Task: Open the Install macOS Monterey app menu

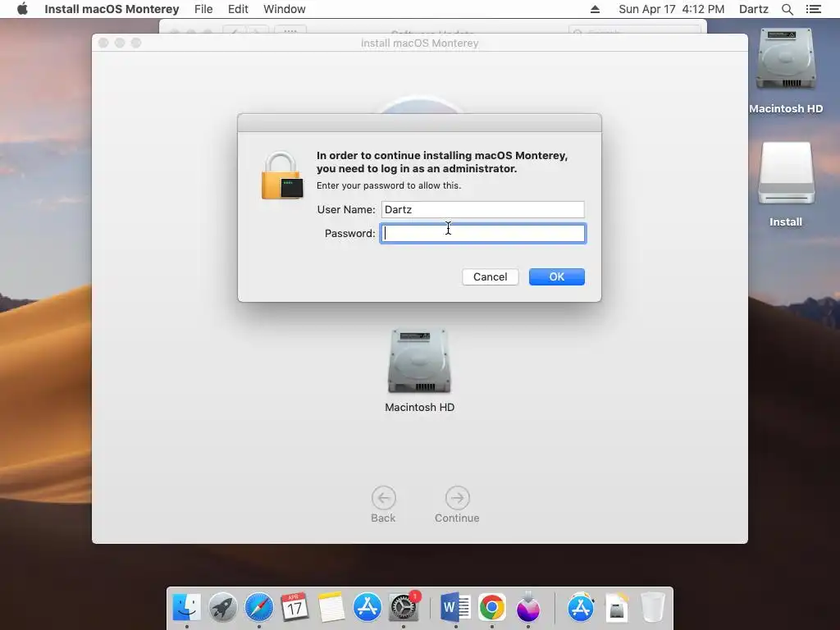Action: 112,9
